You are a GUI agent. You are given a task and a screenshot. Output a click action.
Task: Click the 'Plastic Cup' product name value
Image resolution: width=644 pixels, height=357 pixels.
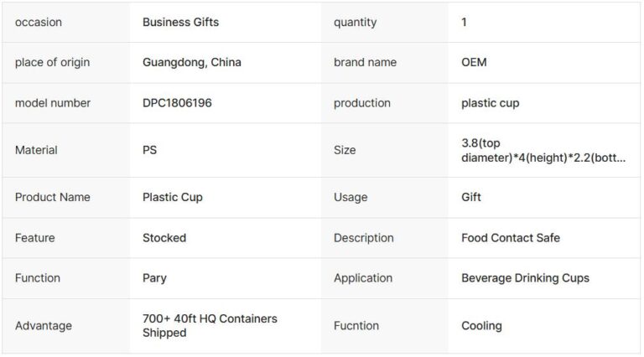coord(173,198)
